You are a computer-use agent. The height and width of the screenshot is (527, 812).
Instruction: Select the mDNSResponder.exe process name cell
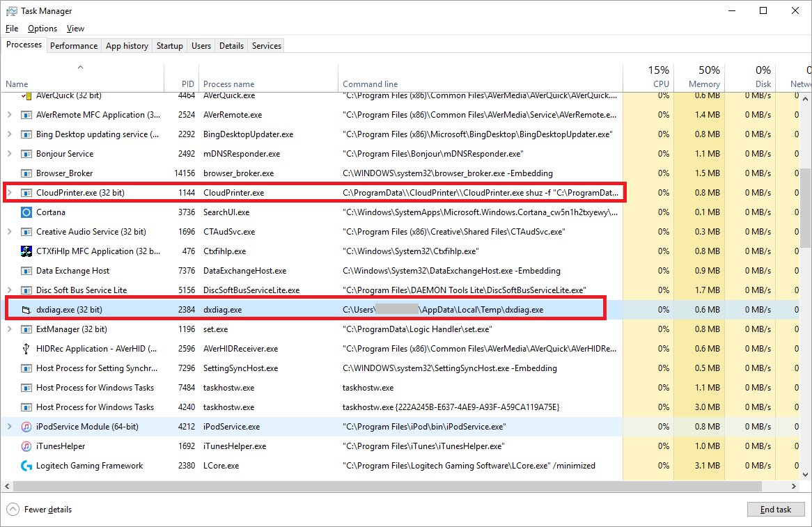pyautogui.click(x=242, y=154)
